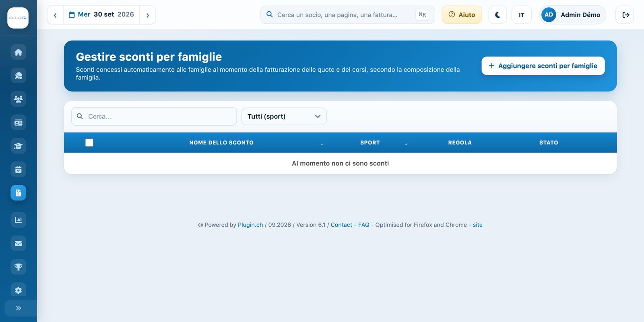Toggle the select-all checkbox in table header
Screen dimensions: 644x322
(x=89, y=142)
